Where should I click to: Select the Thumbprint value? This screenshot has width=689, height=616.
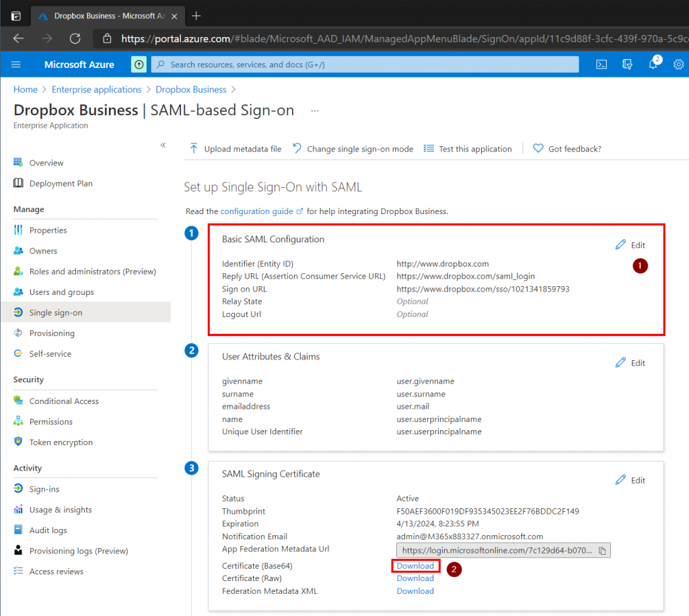(488, 511)
